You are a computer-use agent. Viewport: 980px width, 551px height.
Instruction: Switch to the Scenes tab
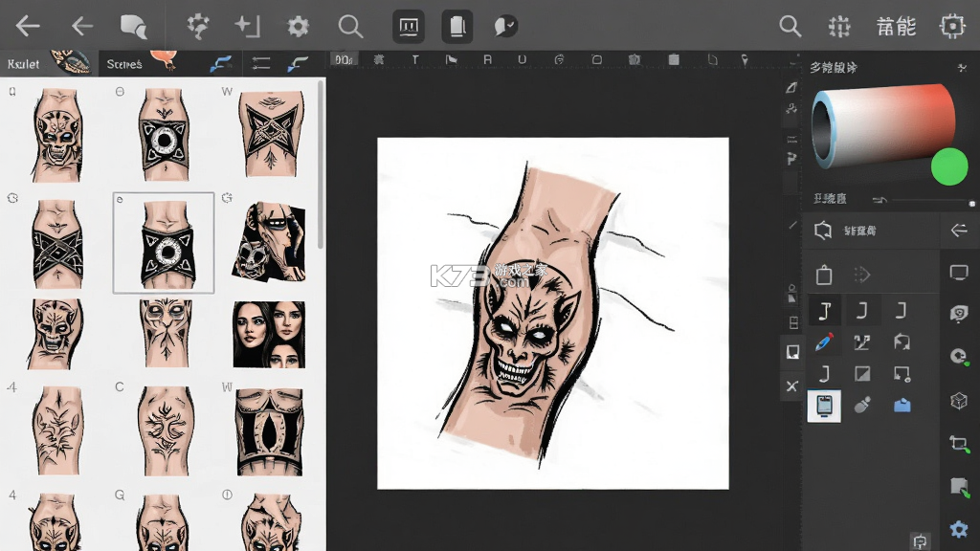(124, 64)
